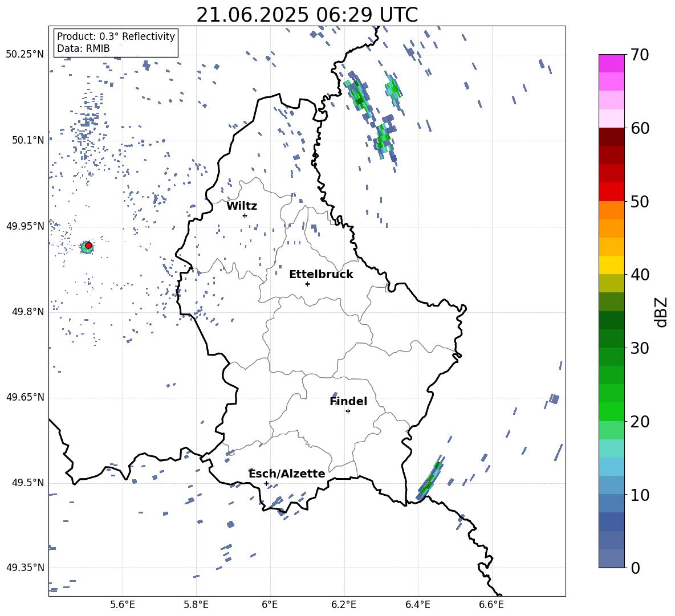675x616 pixels.
Task: Pick the magenta swatch at top of colorbar
Action: click(611, 63)
